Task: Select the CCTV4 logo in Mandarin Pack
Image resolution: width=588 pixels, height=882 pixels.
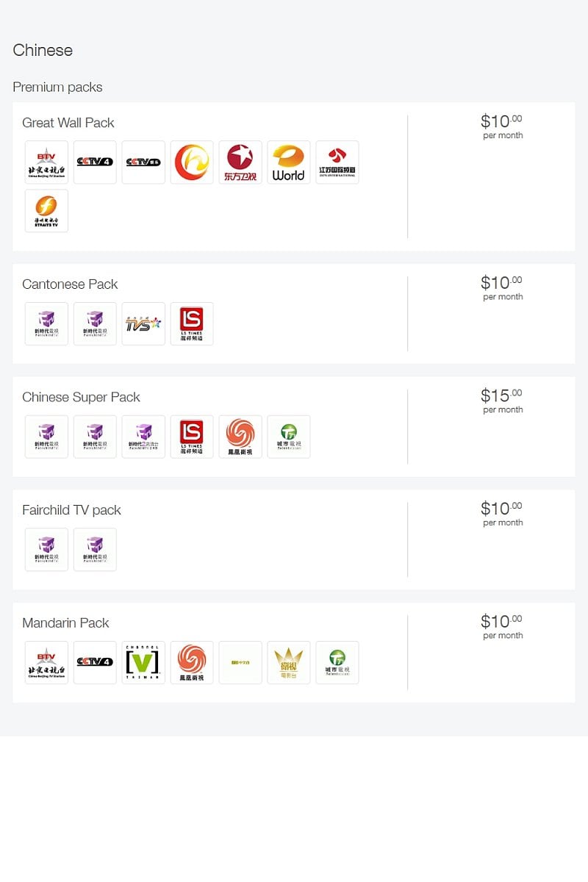Action: coord(95,662)
